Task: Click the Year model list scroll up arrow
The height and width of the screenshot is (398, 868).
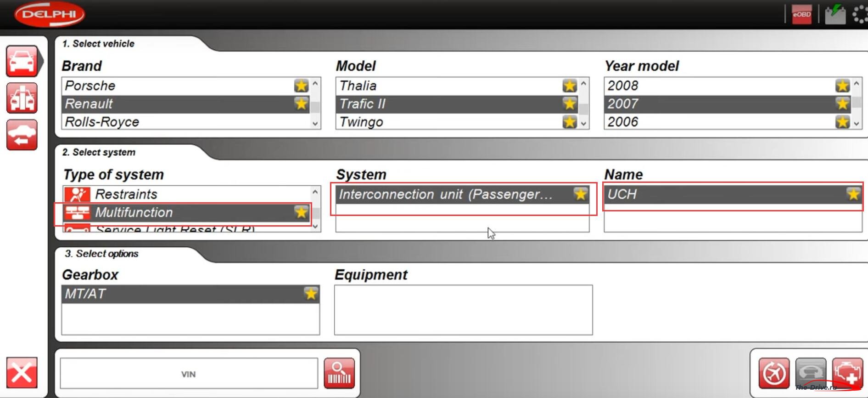Action: coord(857,84)
